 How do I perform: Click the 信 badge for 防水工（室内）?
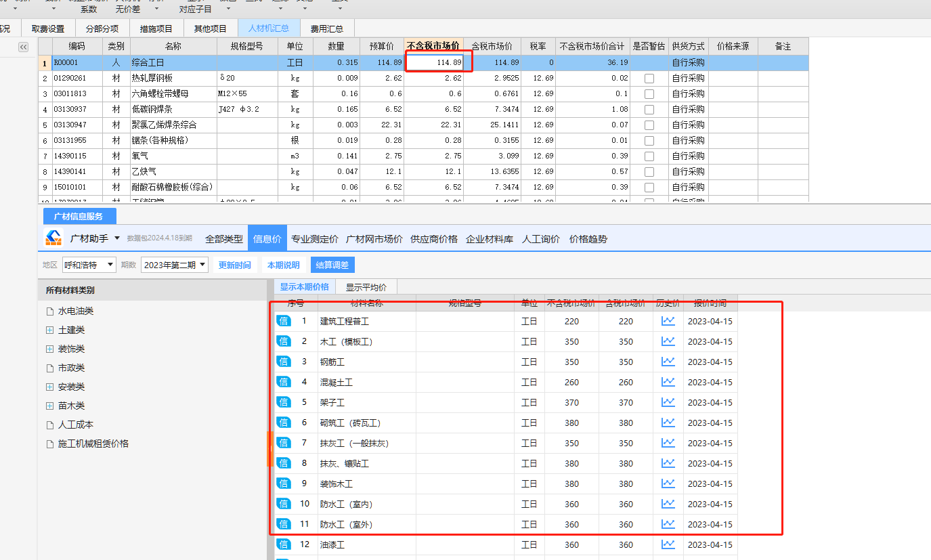(x=284, y=504)
